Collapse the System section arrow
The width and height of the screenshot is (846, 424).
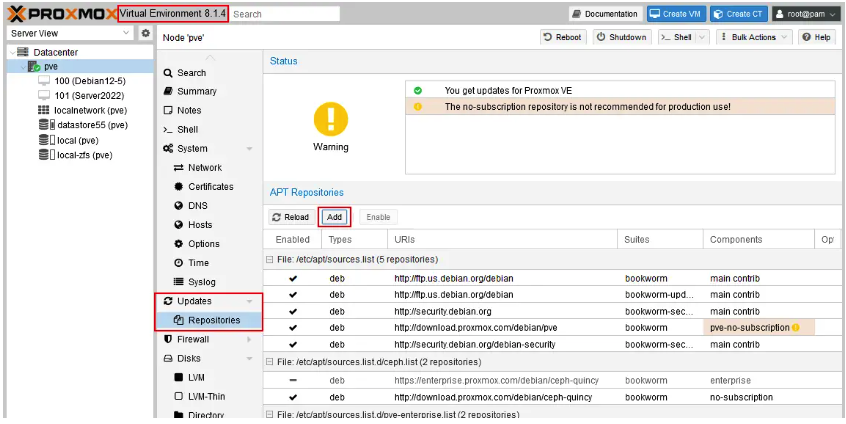pos(249,148)
